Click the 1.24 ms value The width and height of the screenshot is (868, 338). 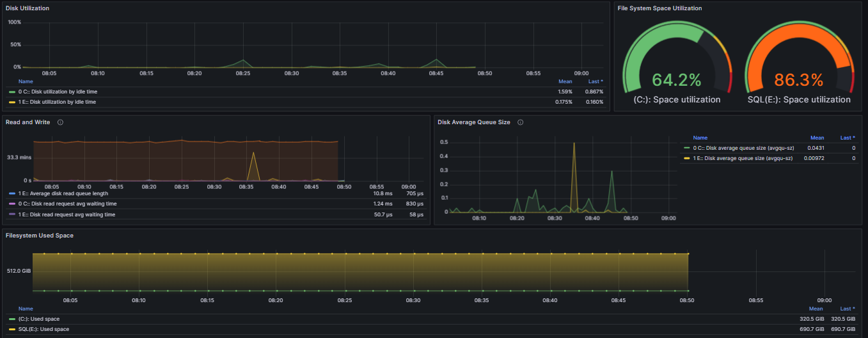pos(383,204)
